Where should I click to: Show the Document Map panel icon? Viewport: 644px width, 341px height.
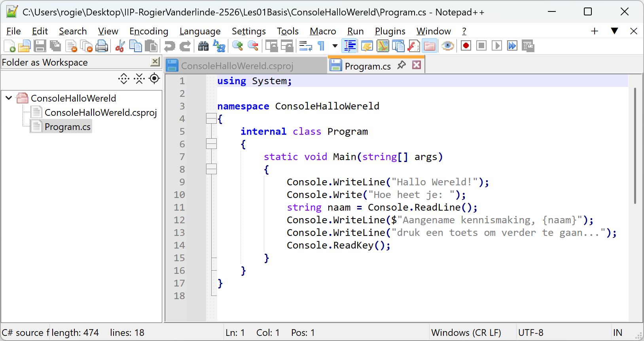pyautogui.click(x=383, y=46)
